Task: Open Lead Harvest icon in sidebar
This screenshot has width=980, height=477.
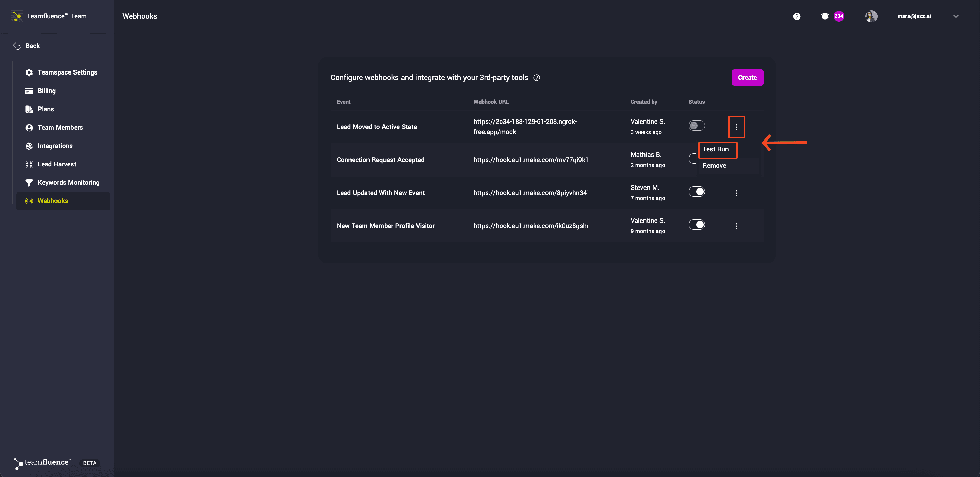Action: pyautogui.click(x=29, y=164)
